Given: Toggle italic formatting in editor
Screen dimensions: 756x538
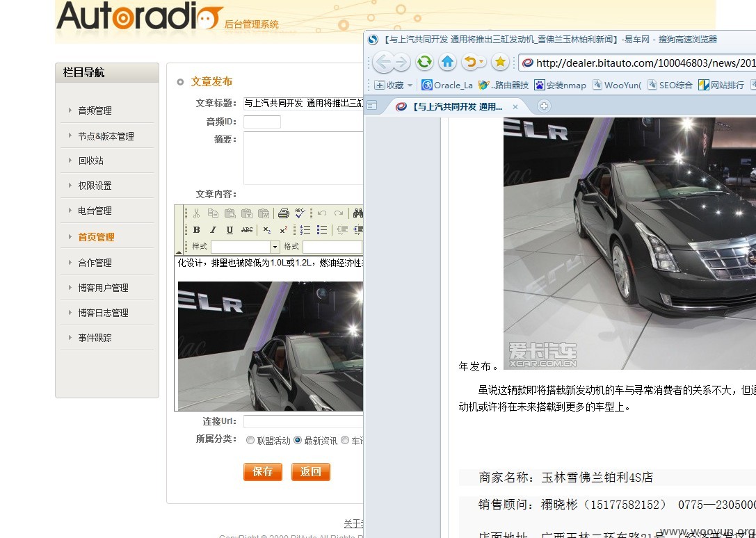Looking at the screenshot, I should [213, 230].
